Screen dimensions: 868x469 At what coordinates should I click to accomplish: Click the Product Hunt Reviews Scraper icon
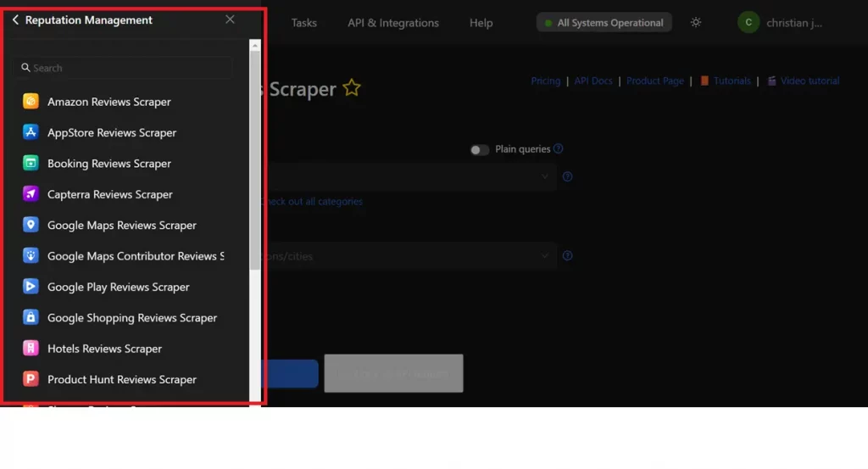tap(31, 379)
